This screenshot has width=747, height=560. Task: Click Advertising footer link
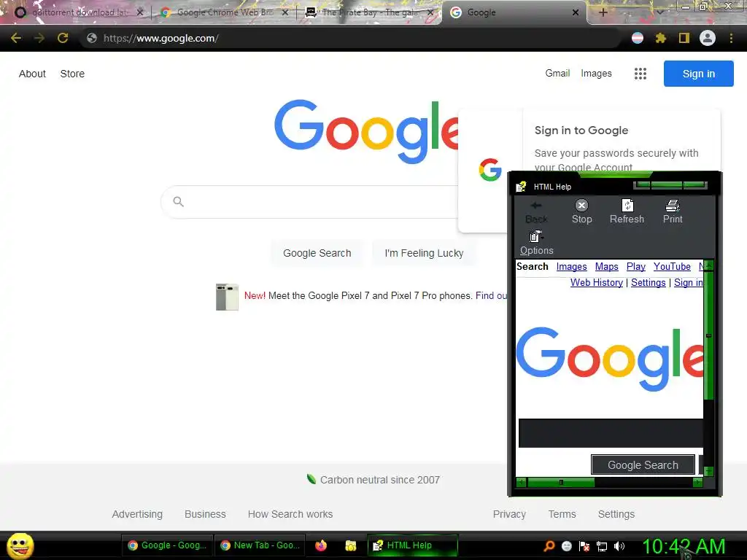click(137, 514)
